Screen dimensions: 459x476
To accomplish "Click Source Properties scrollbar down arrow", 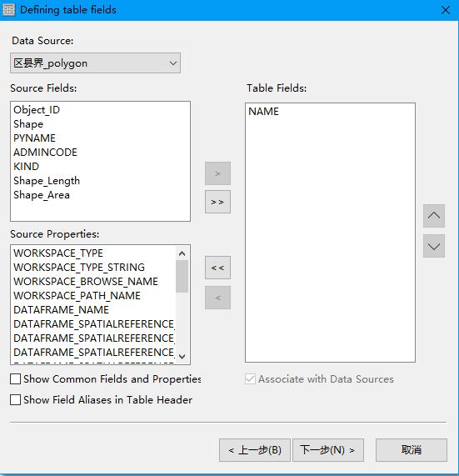I will (x=182, y=357).
